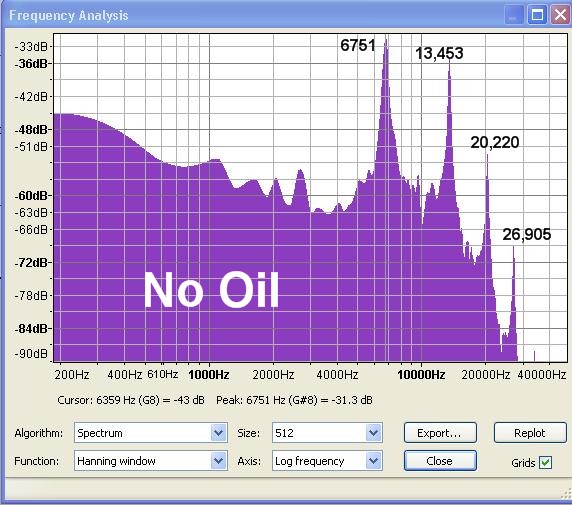Click the 6751 Hz peak in spectrum

pyautogui.click(x=386, y=41)
